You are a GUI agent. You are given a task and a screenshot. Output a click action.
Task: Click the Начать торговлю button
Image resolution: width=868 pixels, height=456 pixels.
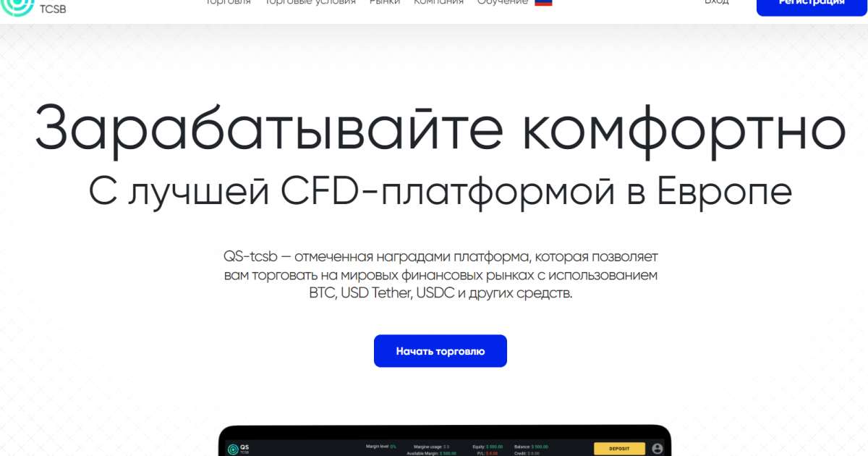pos(441,351)
